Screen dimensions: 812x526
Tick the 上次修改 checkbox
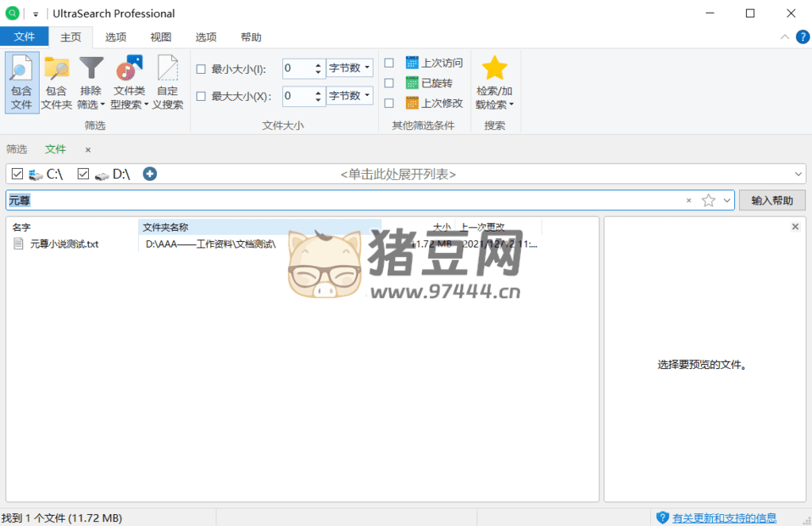pos(389,103)
